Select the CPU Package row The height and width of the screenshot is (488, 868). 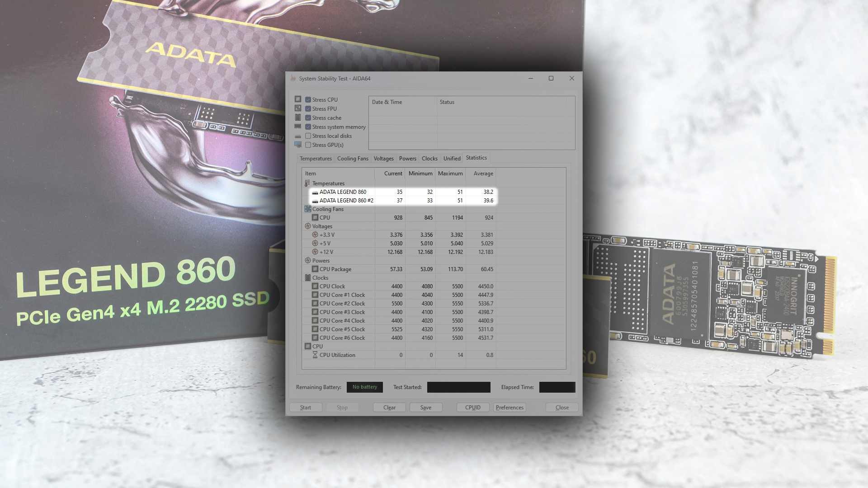[335, 269]
